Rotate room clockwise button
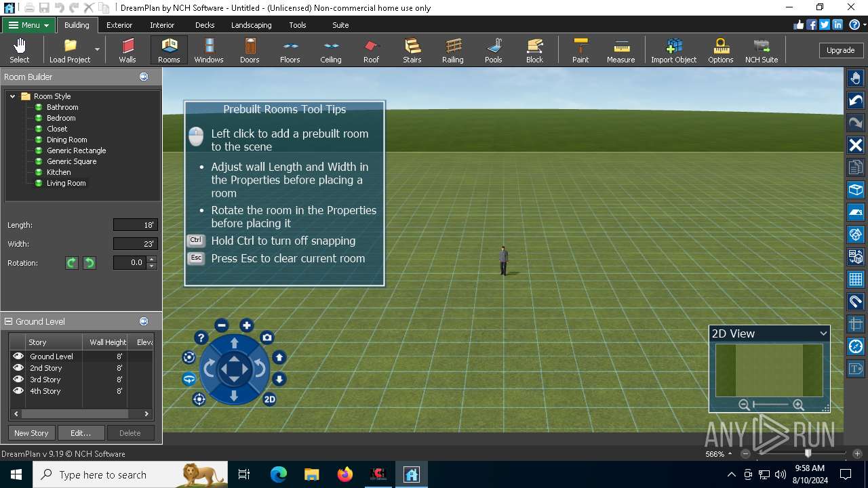 [x=72, y=263]
